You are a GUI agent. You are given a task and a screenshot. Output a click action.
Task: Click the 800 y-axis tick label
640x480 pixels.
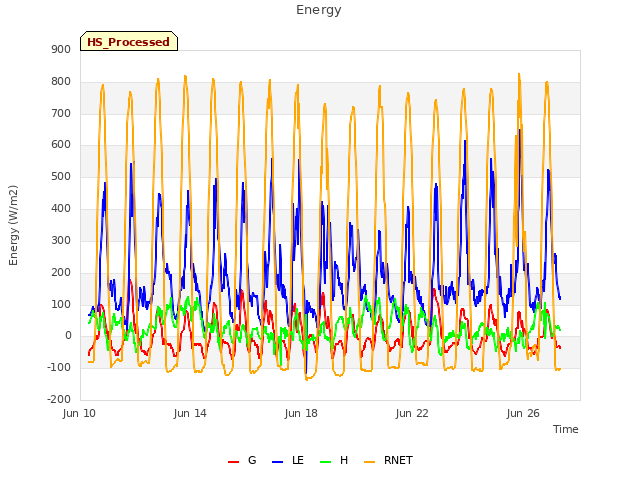tap(61, 82)
